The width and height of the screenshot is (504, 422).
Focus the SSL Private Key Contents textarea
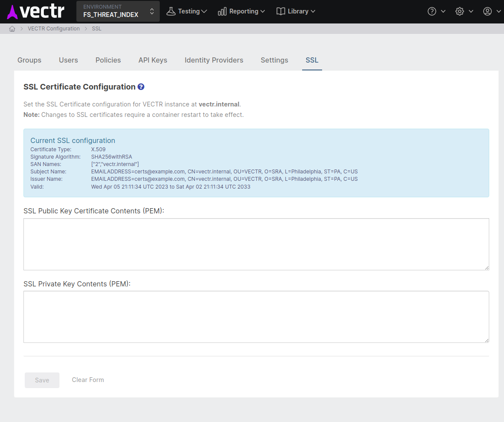click(256, 317)
